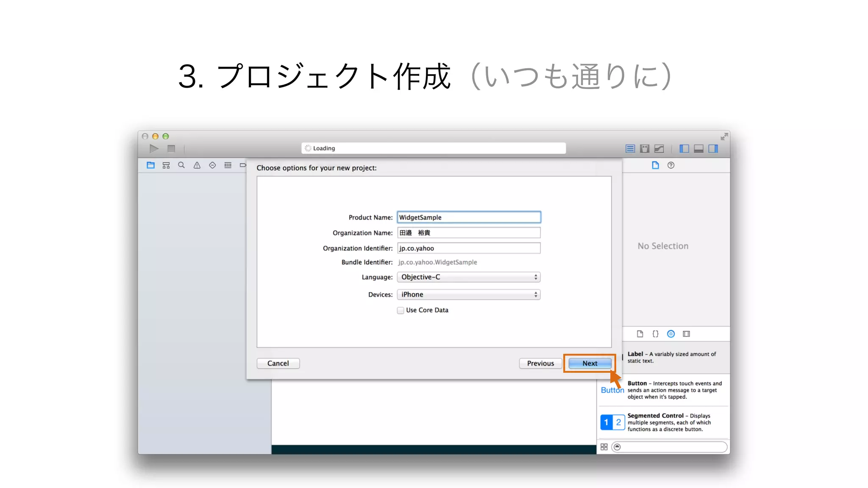Enable Use Core Data checkbox

tap(401, 311)
